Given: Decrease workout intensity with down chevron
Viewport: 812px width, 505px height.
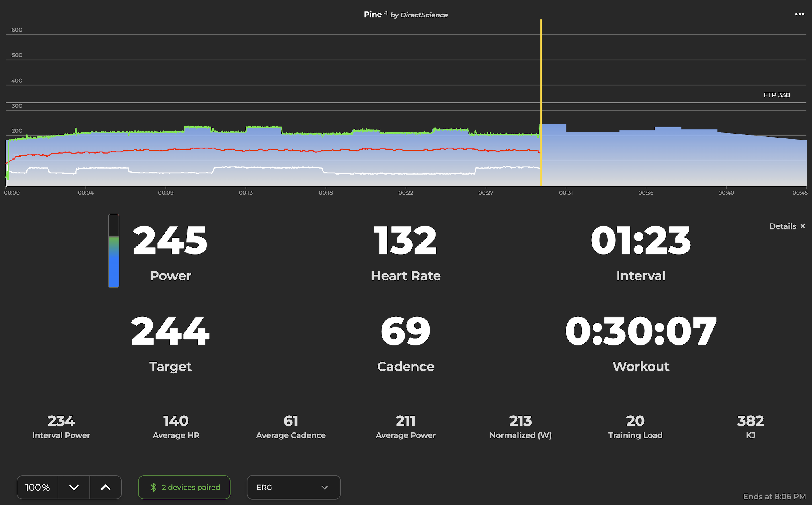Looking at the screenshot, I should coord(74,487).
